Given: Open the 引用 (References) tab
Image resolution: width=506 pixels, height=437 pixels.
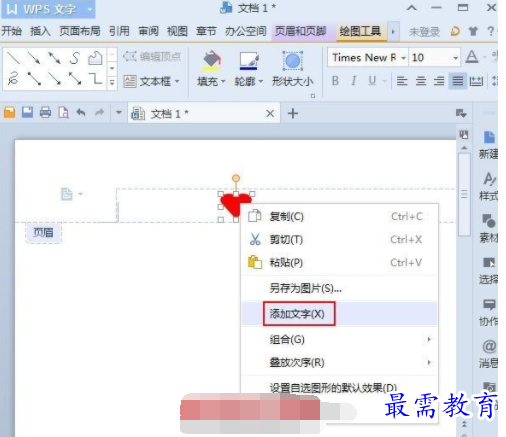Looking at the screenshot, I should [119, 31].
